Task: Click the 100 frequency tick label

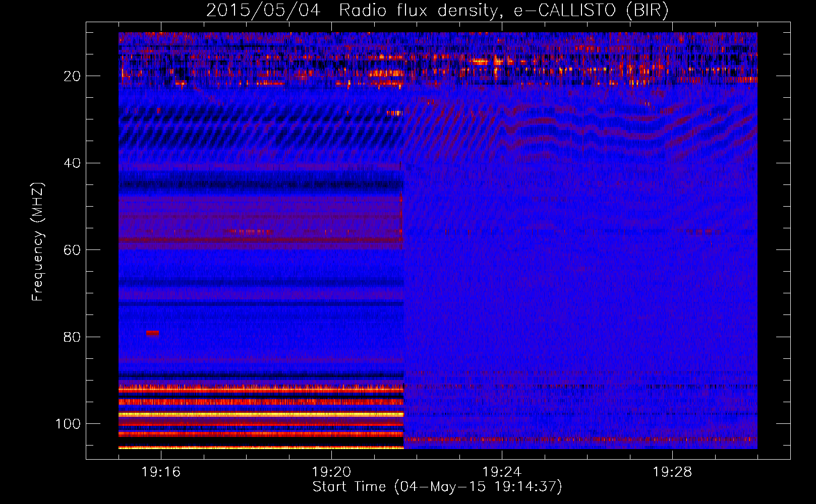Action: click(68, 424)
